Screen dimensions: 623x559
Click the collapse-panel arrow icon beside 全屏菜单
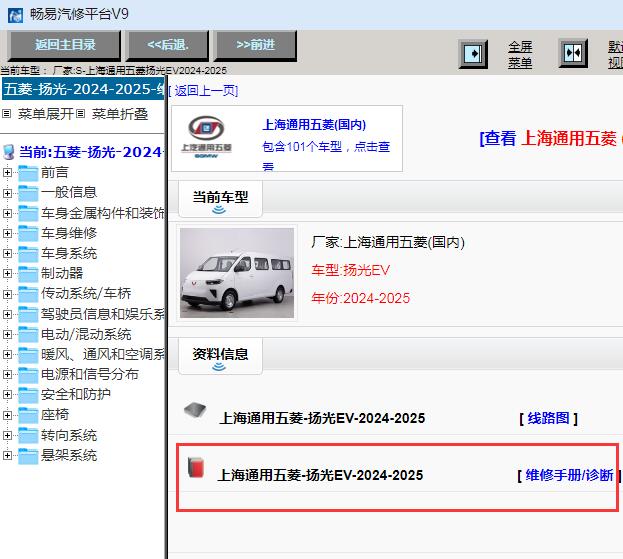pyautogui.click(x=473, y=54)
